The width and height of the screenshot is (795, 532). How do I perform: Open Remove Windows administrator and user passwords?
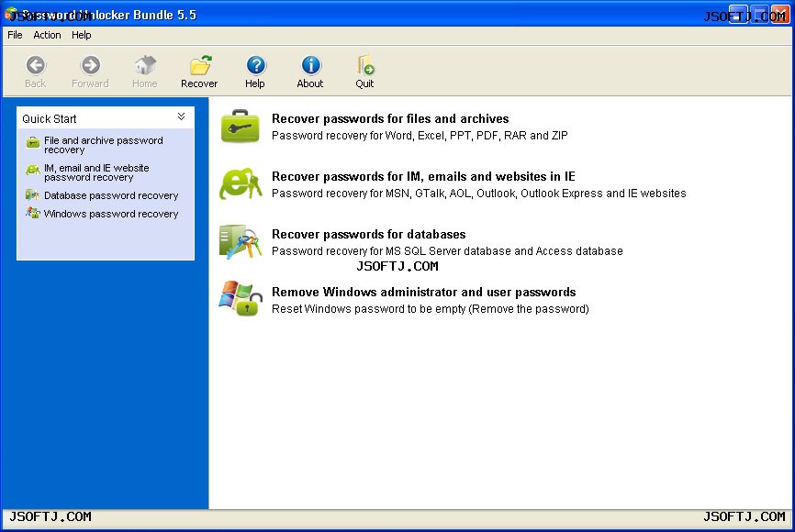pyautogui.click(x=424, y=292)
